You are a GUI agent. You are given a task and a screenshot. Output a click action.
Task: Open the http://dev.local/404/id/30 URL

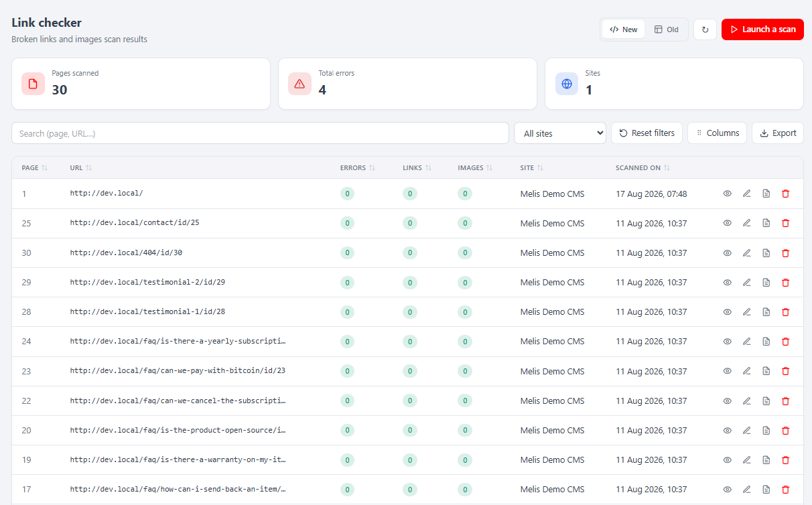tap(126, 253)
